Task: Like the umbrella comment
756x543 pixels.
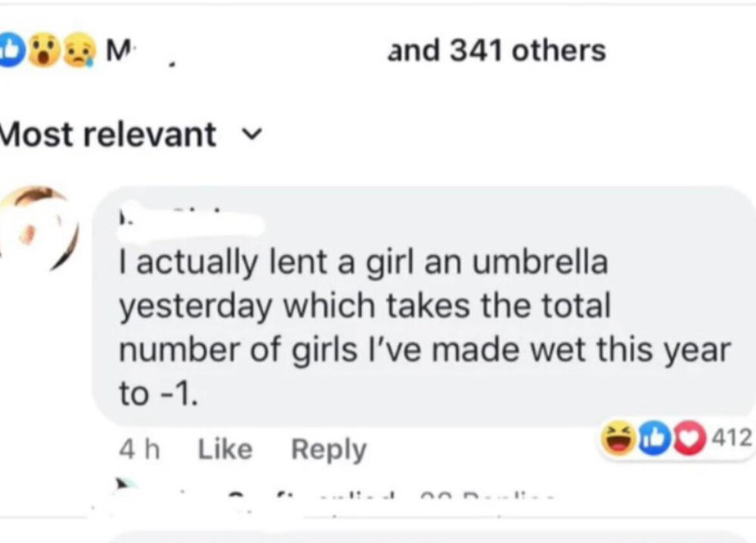Action: coord(225,449)
